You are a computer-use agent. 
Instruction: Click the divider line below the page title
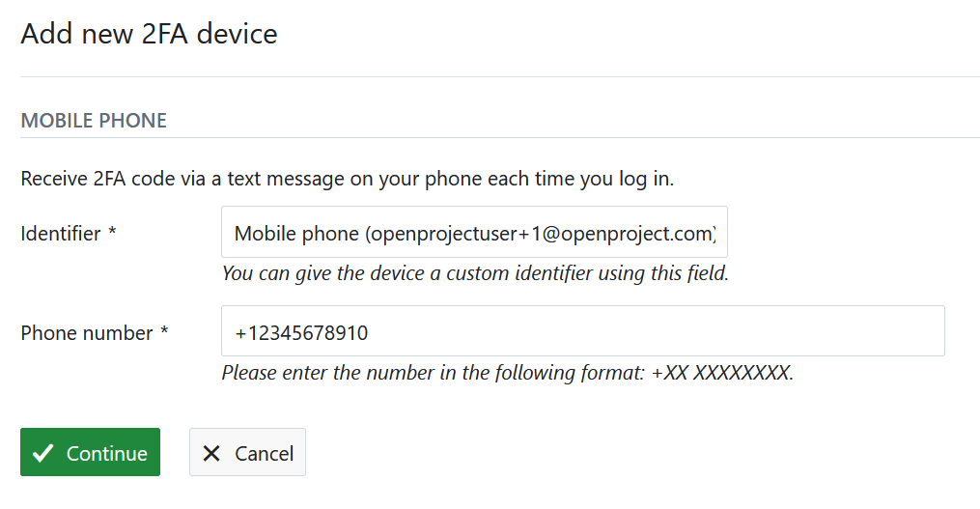tap(500, 76)
